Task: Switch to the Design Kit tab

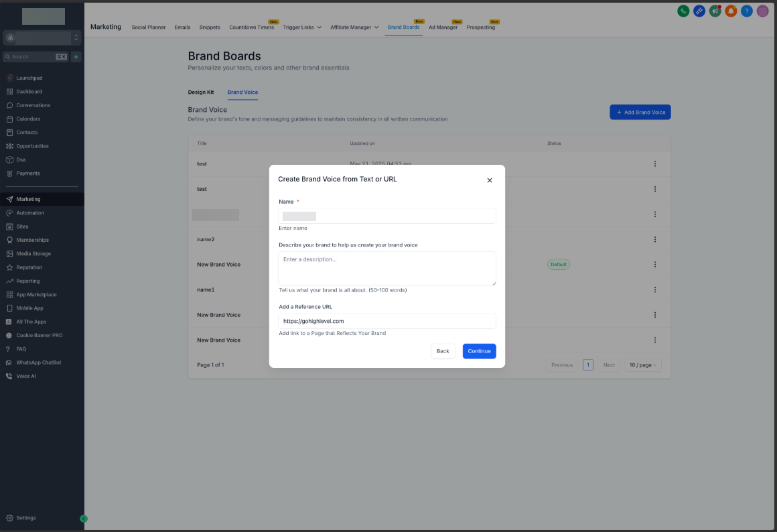Action: coord(201,92)
